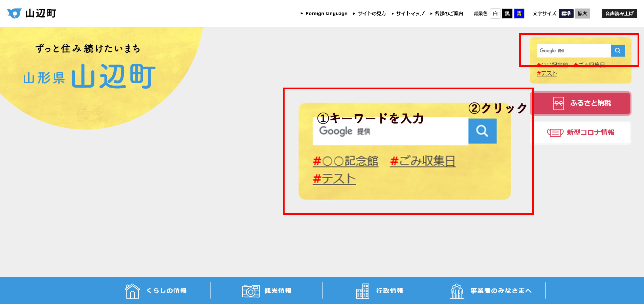Open the small #テスト tag under the sidebar search

coord(547,73)
